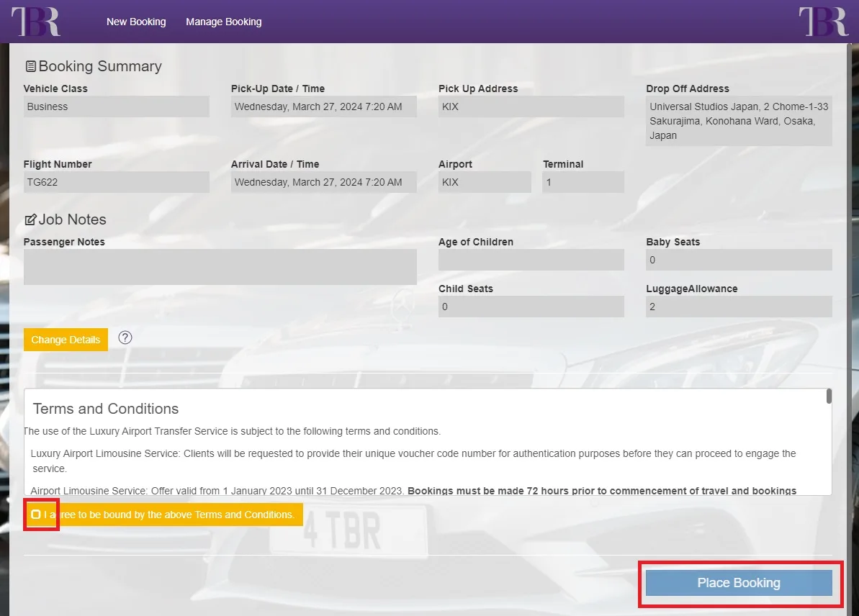Viewport: 859px width, 616px height.
Task: Click the Pick Up Address field showing KIX
Action: click(x=531, y=107)
